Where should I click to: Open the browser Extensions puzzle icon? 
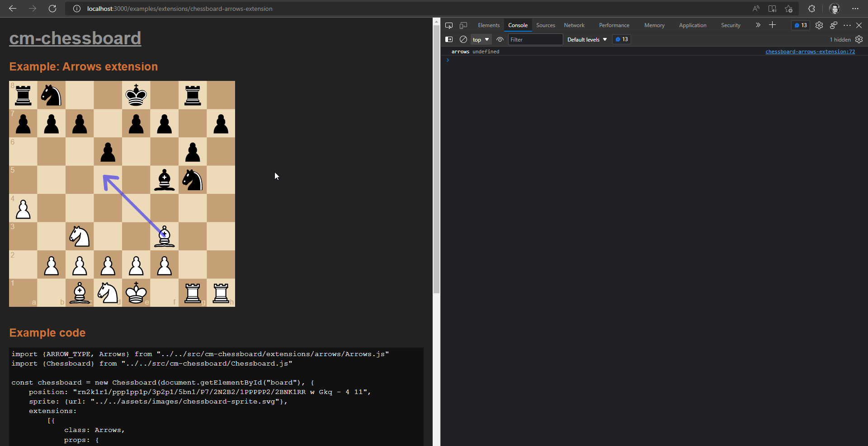(811, 9)
